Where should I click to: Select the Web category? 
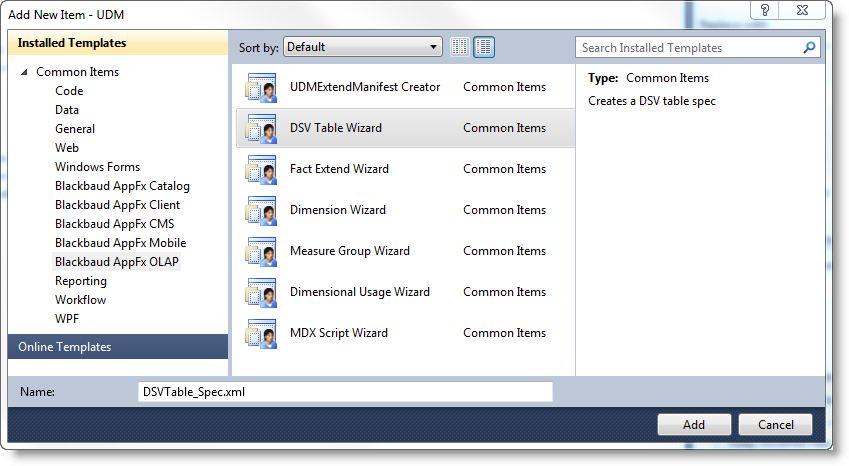67,148
